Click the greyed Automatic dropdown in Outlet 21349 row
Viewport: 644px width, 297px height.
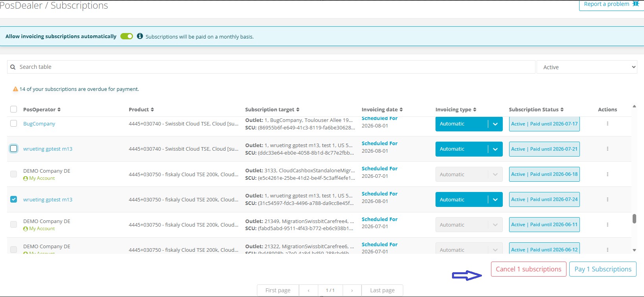pyautogui.click(x=469, y=225)
